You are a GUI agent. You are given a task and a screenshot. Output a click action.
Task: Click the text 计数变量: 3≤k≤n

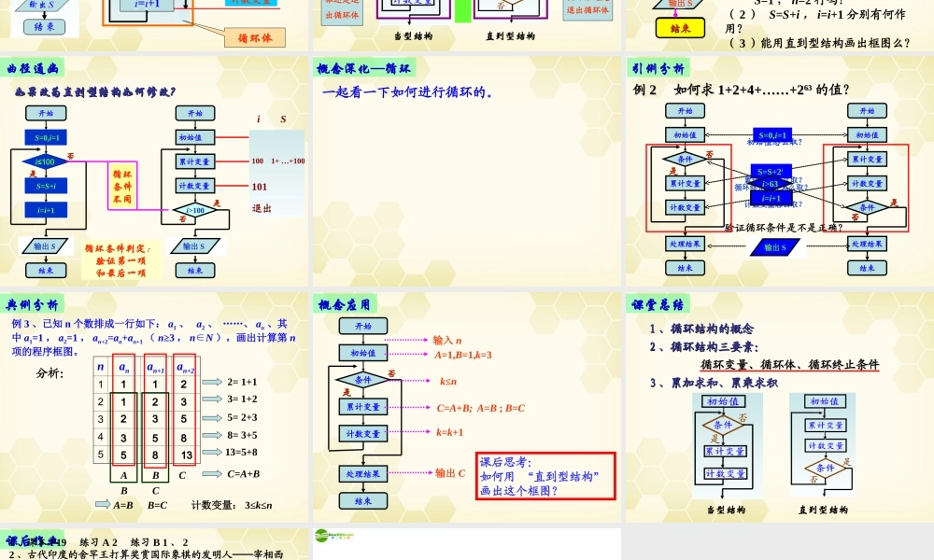[232, 505]
